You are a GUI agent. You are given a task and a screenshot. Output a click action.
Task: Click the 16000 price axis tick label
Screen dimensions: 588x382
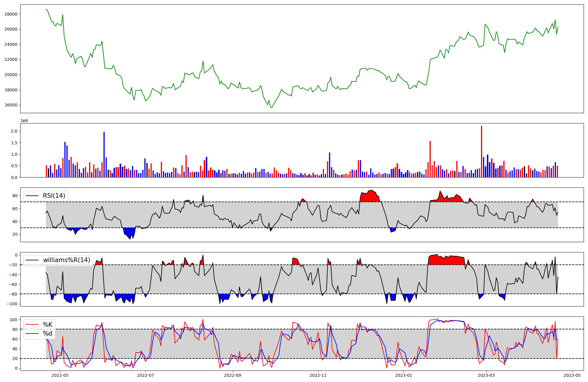[x=11, y=105]
